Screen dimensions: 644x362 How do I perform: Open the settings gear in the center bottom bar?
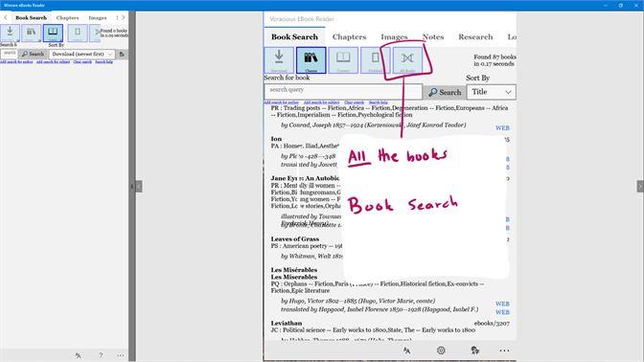tap(441, 351)
